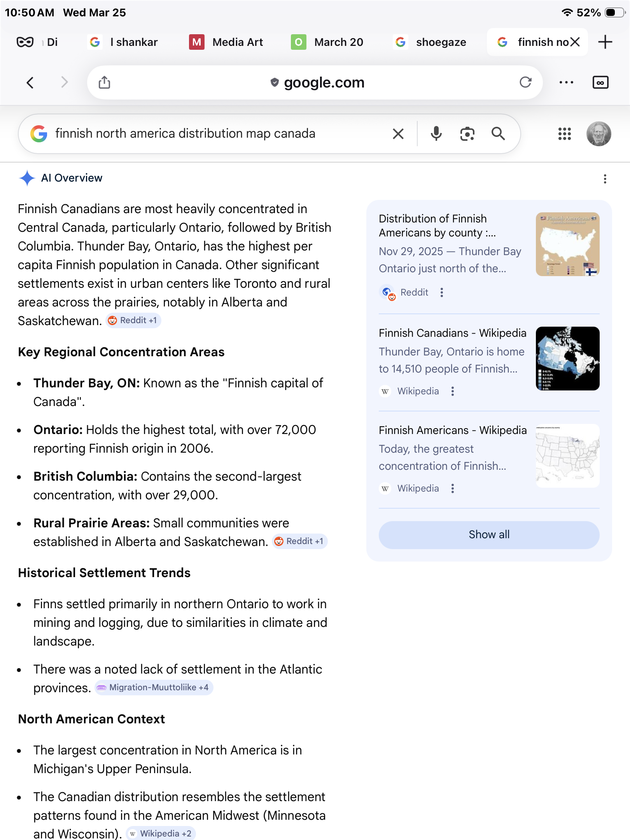Open the Google account profile picture
630x840 pixels.
[598, 134]
